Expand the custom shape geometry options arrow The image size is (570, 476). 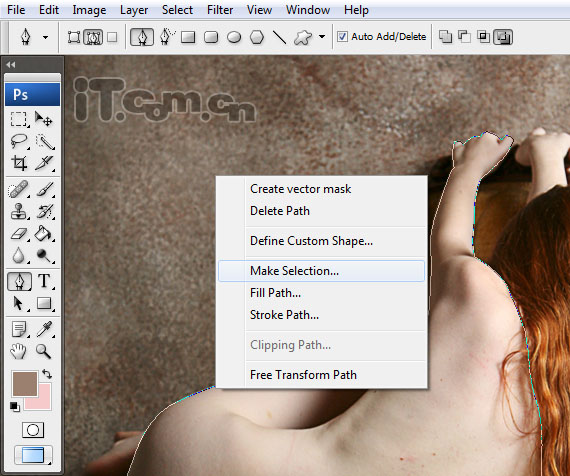tap(322, 37)
